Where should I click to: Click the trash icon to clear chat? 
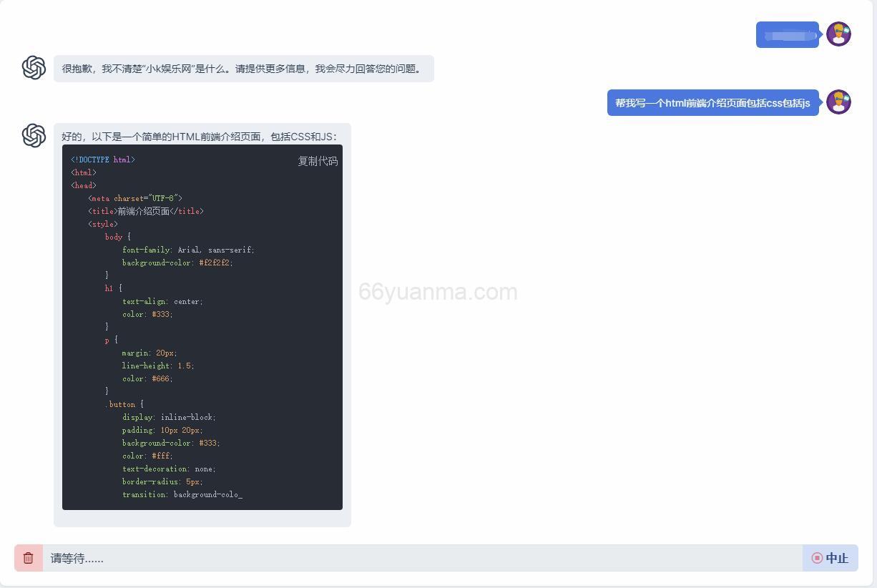[x=29, y=558]
